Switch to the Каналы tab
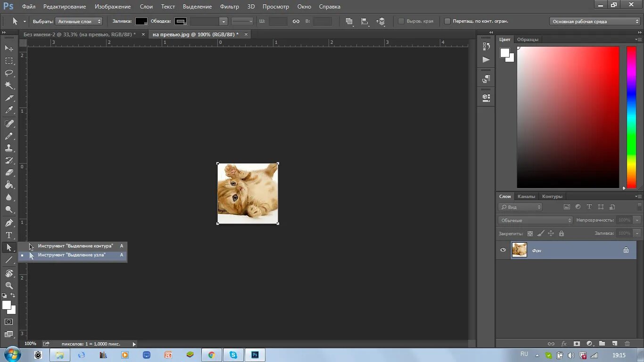This screenshot has width=644, height=362. (526, 197)
